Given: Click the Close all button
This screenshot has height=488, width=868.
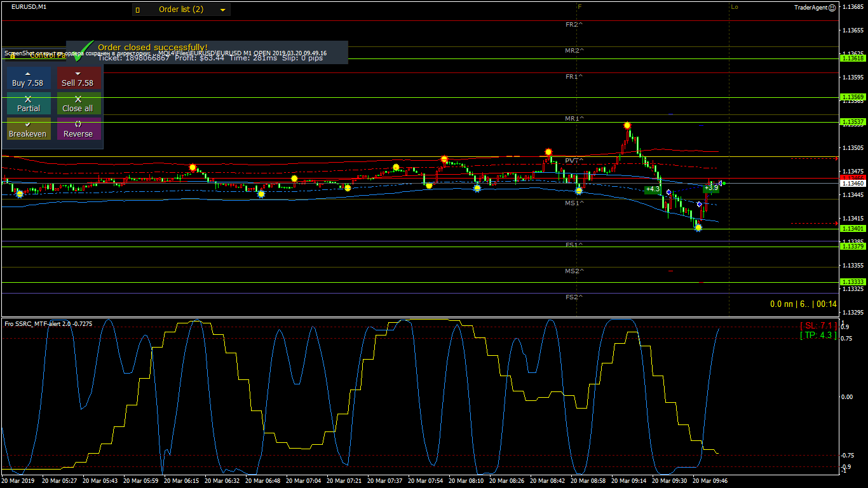Looking at the screenshot, I should [x=78, y=104].
